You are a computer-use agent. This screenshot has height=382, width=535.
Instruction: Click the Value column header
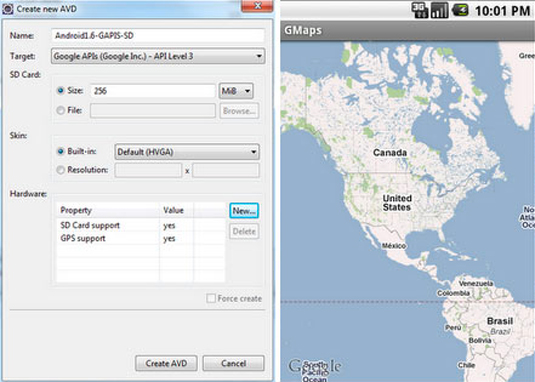pos(176,210)
